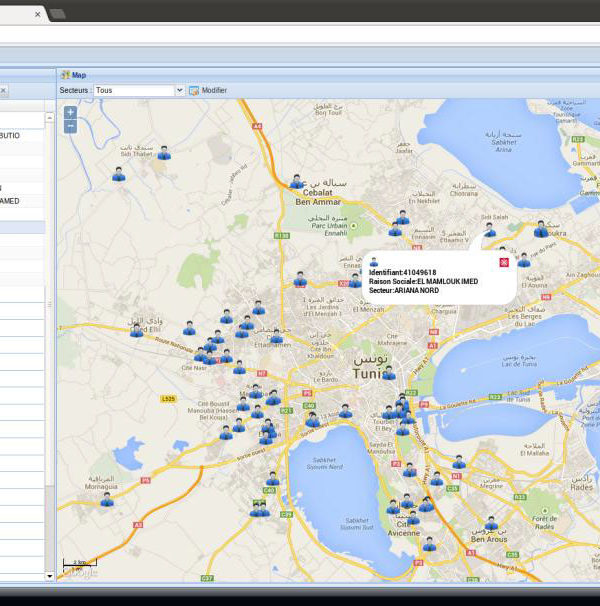Click the dropdown arrow beside Tous
This screenshot has width=600, height=606.
click(x=180, y=90)
